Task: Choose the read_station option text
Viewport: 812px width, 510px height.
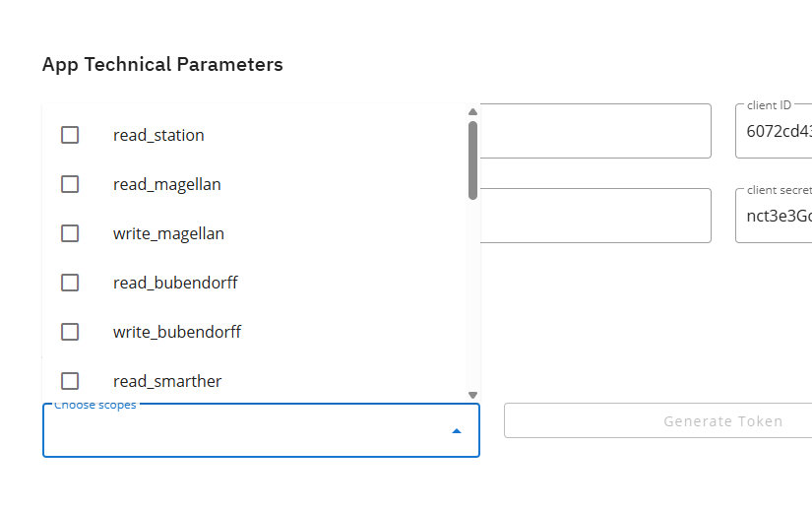Action: 158,135
